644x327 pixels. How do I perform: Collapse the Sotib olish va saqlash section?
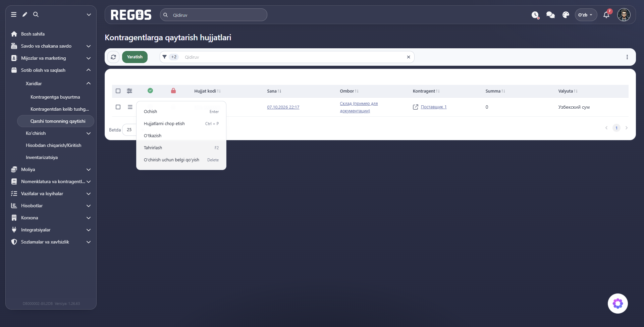tap(51, 70)
